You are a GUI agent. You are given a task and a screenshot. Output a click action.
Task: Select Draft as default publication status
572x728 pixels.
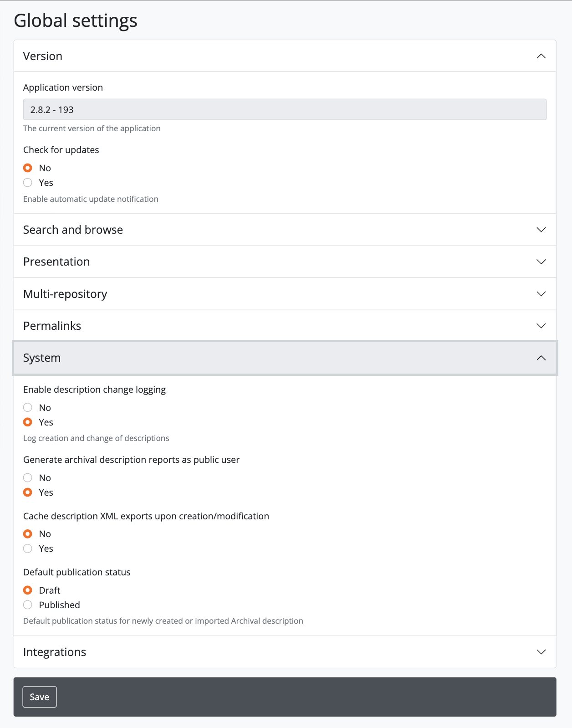[x=28, y=590]
